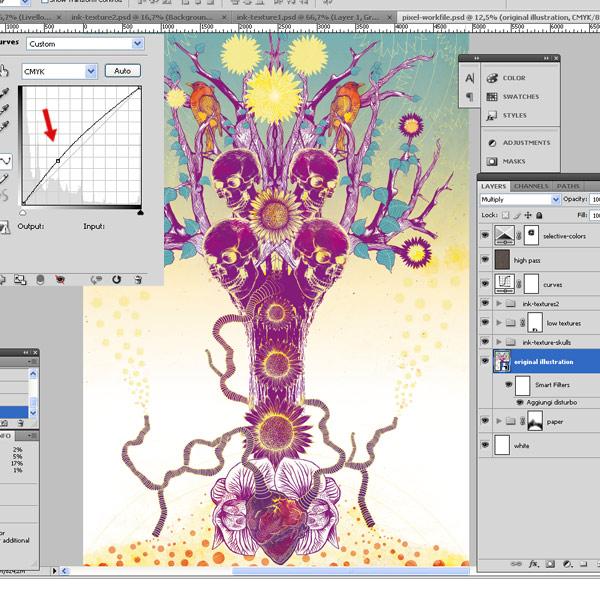Toggle Aggiungi disturbo filter visibility
600x611 pixels.
pyautogui.click(x=520, y=402)
